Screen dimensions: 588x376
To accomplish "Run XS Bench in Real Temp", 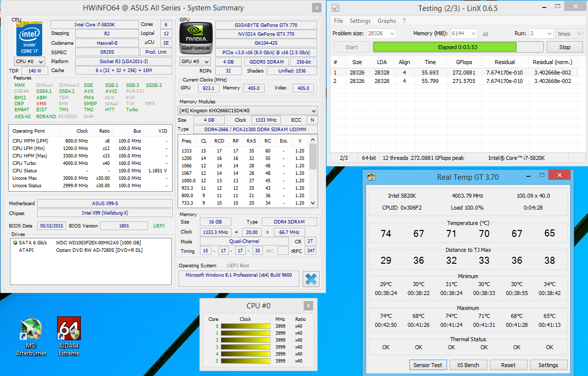I will click(x=467, y=365).
